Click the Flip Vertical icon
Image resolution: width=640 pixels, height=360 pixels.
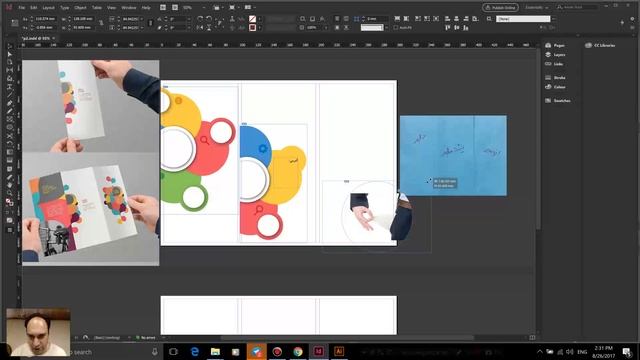[209, 28]
